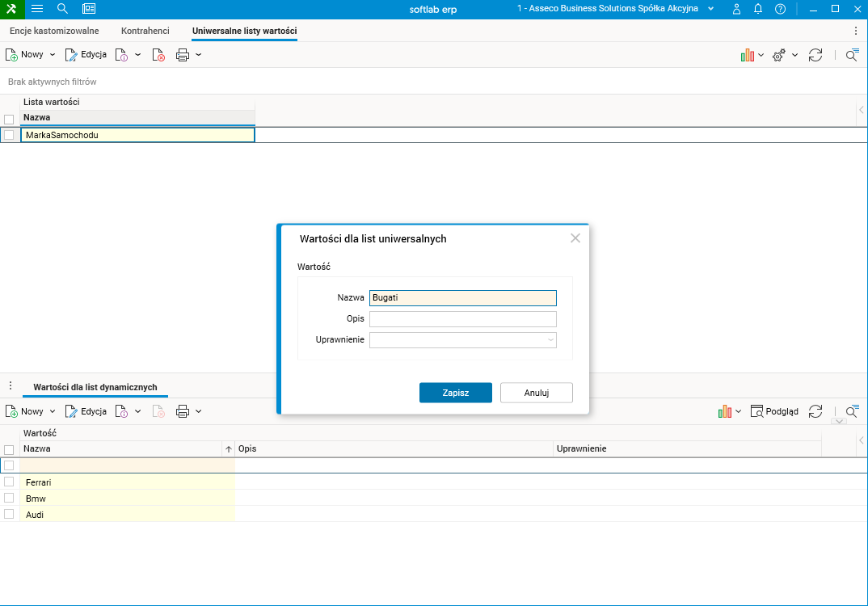This screenshot has width=868, height=606.
Task: Expand lower document info dropdown arrow
Action: 138,412
